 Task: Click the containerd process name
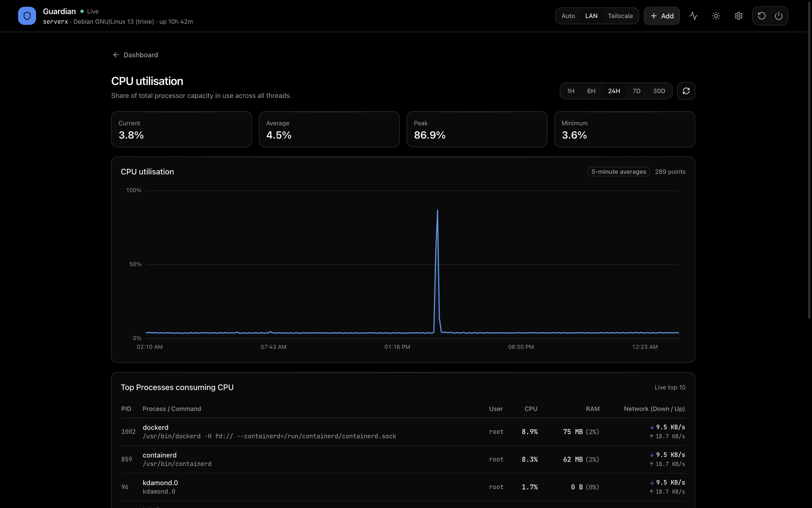160,455
